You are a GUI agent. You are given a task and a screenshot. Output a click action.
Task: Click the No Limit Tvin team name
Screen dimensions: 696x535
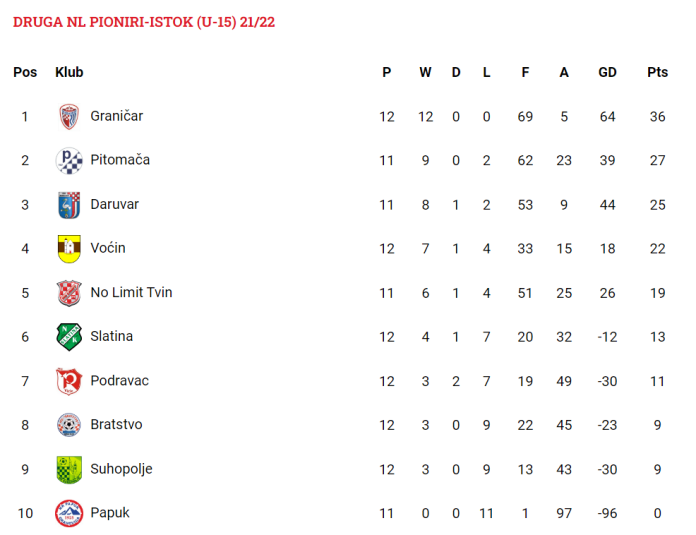click(x=131, y=292)
